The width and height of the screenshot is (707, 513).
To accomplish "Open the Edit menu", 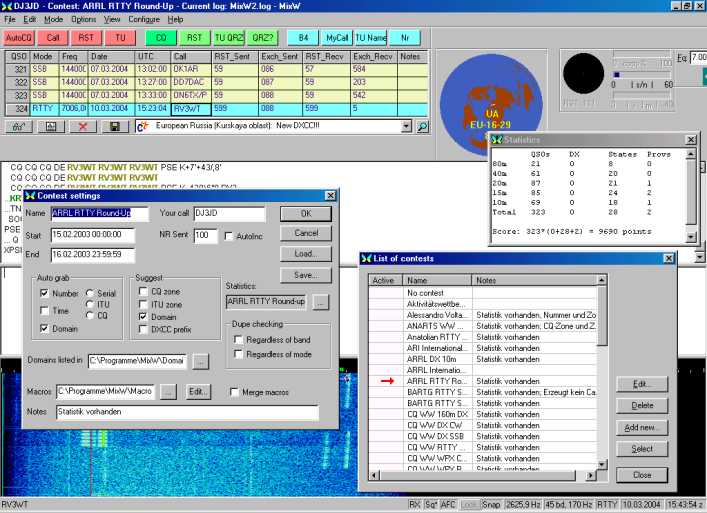I will point(30,19).
